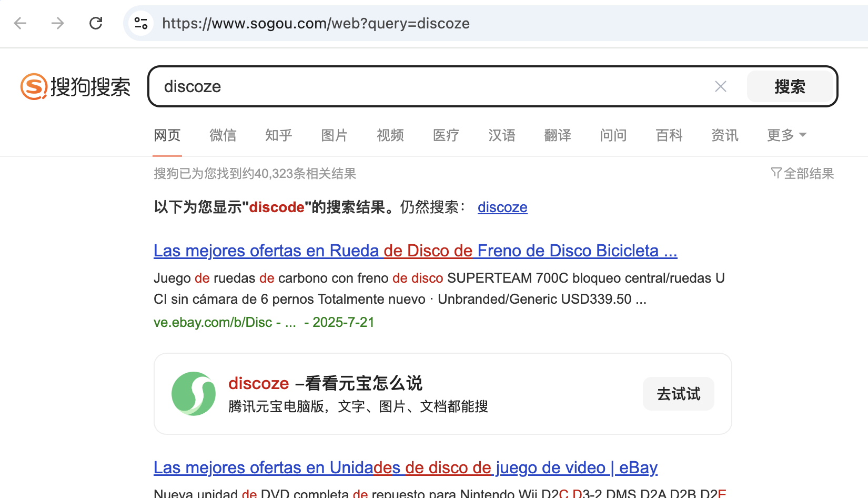Open the 图片 search tab
The height and width of the screenshot is (498, 868).
click(334, 135)
